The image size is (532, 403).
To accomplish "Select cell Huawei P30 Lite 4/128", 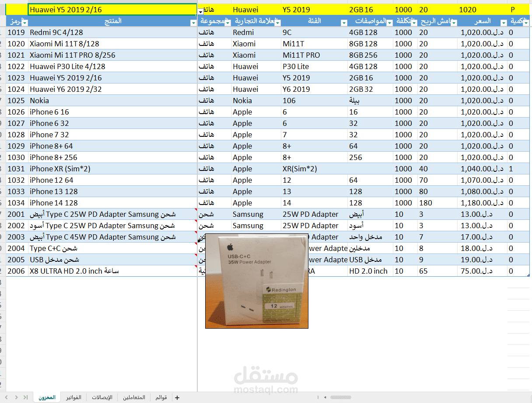I will point(112,66).
